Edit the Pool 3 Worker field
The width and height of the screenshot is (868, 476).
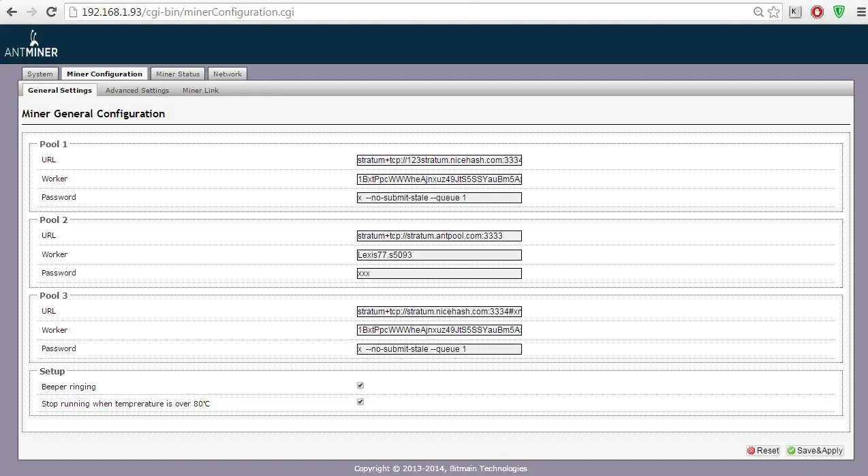pos(439,331)
